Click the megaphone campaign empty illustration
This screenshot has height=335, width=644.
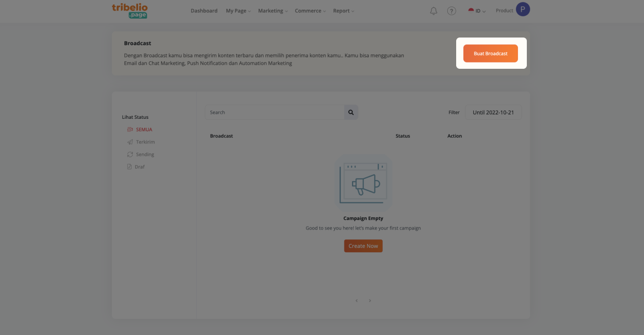[x=363, y=183]
